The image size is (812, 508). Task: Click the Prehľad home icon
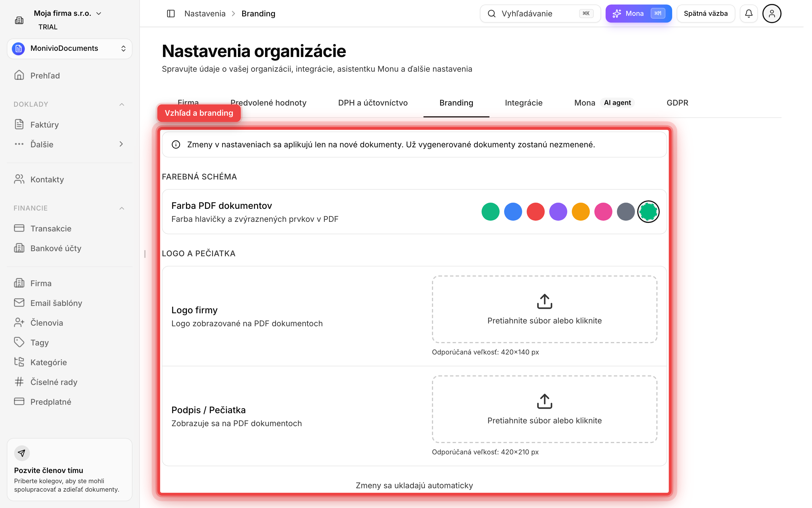(x=19, y=75)
